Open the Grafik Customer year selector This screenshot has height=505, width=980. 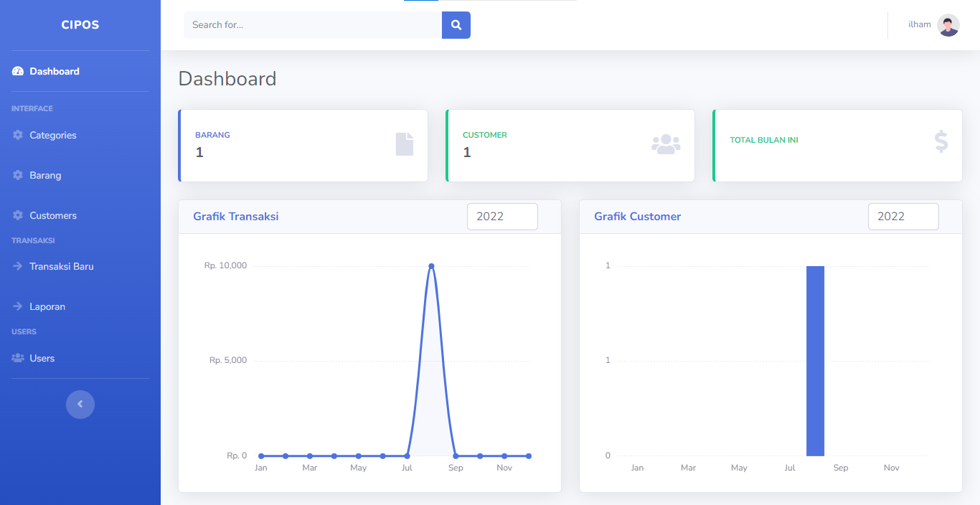click(x=903, y=217)
